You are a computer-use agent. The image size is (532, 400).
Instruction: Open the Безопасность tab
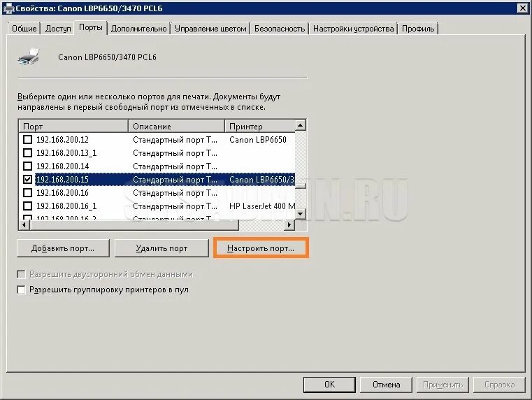280,29
